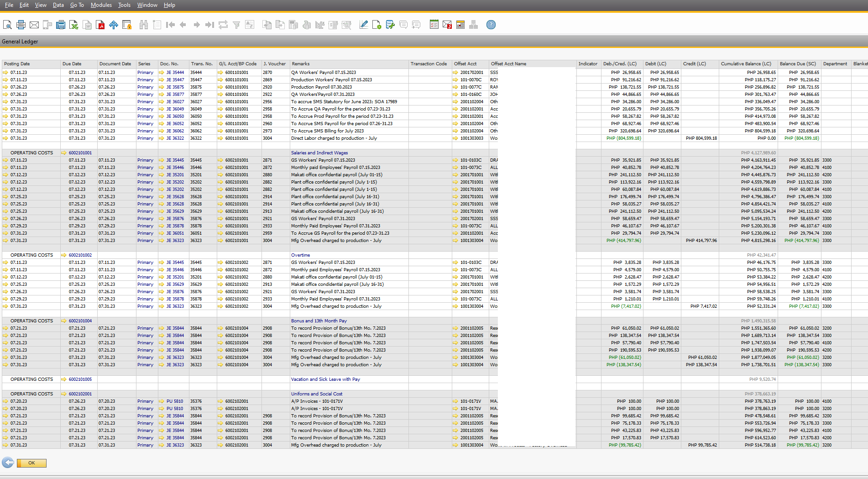Click the Cumulative Balance (LC) column header

[x=748, y=64]
